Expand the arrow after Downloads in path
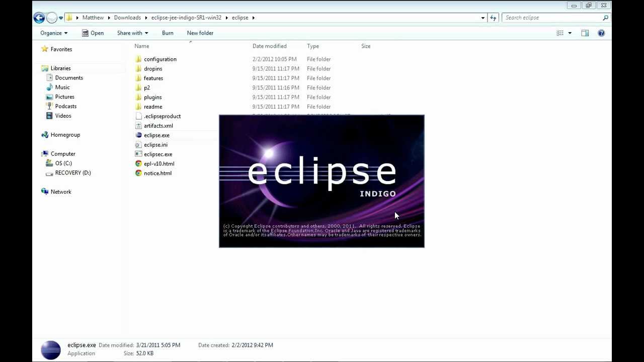The width and height of the screenshot is (644, 362). point(146,18)
